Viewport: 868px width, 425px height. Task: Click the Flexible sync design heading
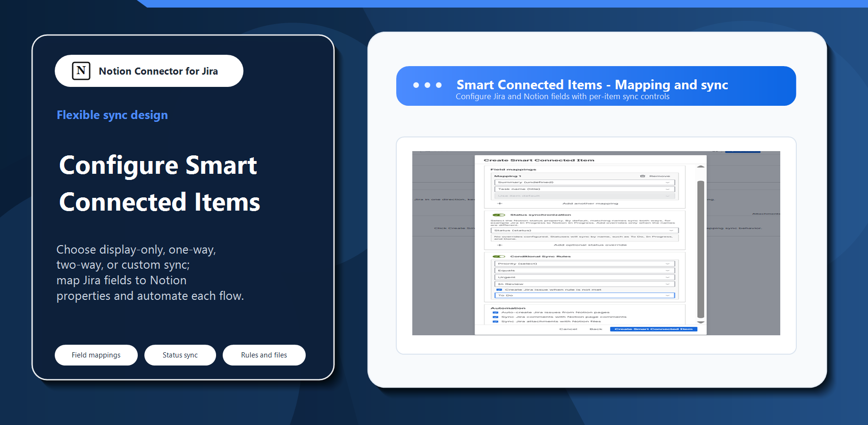coord(112,115)
